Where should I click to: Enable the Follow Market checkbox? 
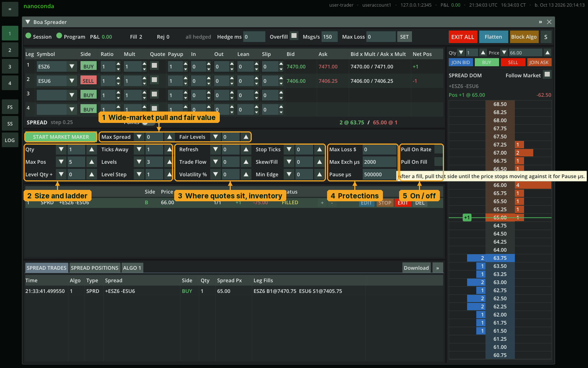(x=547, y=74)
